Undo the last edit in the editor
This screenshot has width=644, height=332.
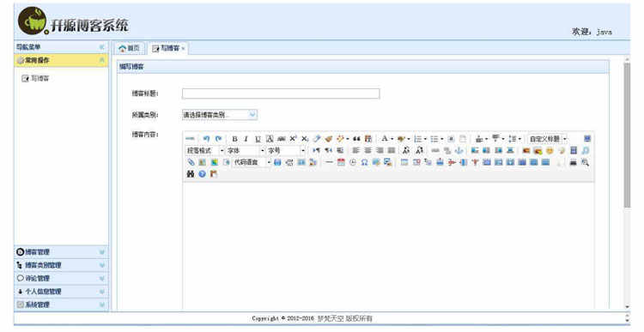click(206, 139)
